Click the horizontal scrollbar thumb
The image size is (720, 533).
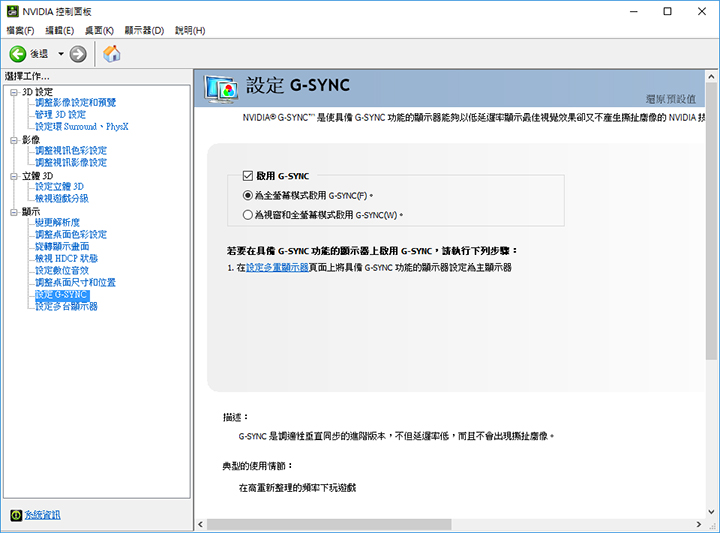pos(329,524)
